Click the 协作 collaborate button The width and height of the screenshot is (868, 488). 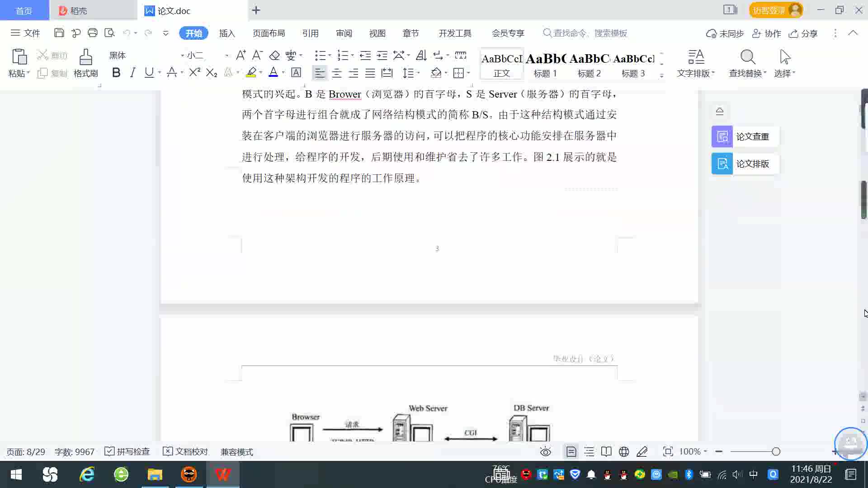pyautogui.click(x=767, y=33)
